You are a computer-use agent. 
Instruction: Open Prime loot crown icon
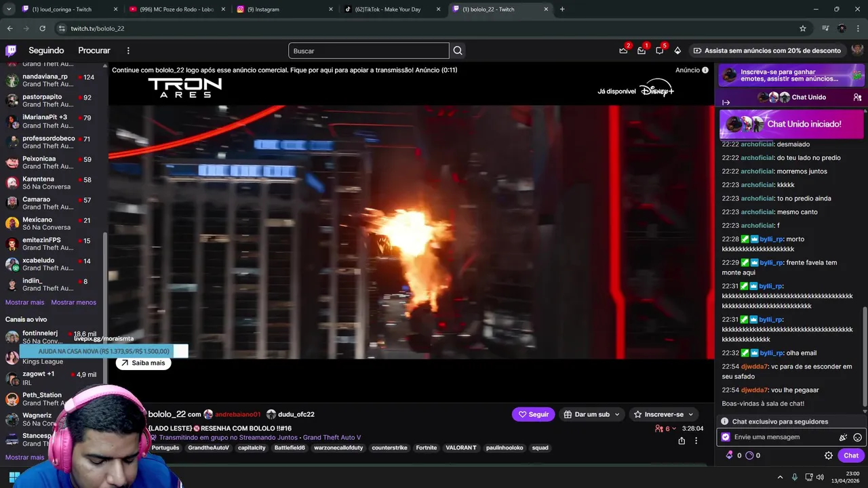click(x=623, y=51)
